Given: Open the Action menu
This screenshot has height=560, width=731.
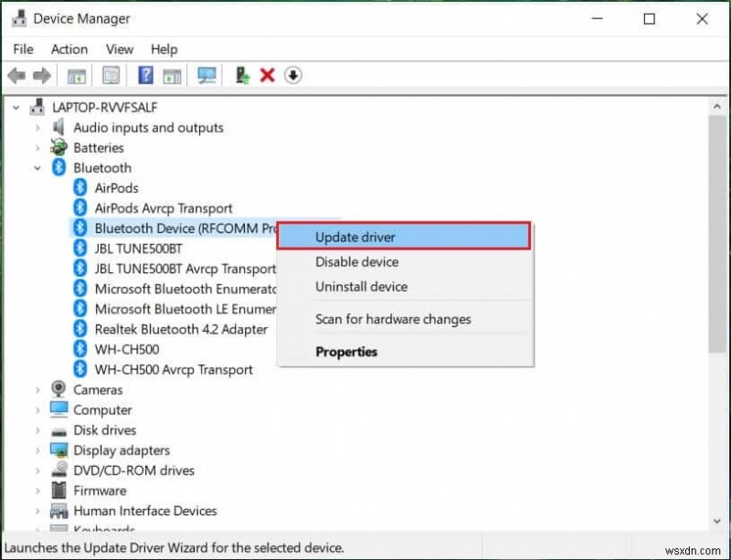Looking at the screenshot, I should click(x=69, y=49).
